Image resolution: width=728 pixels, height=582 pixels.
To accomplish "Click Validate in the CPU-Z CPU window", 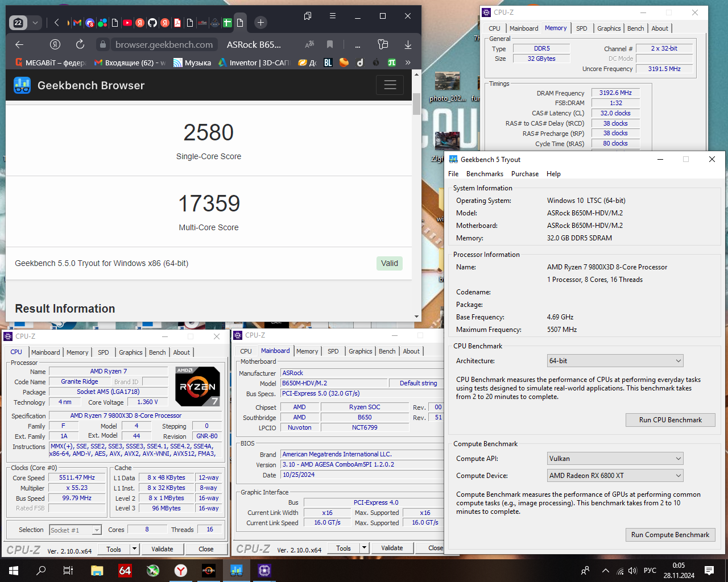I will click(x=162, y=549).
